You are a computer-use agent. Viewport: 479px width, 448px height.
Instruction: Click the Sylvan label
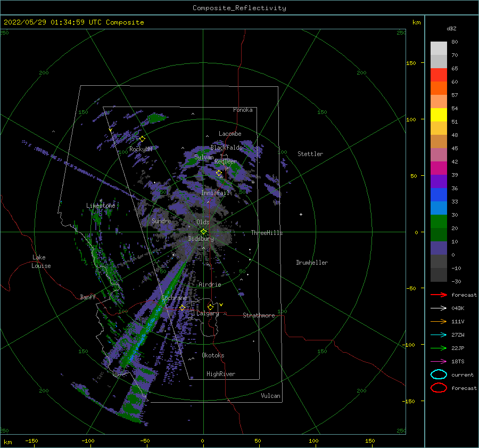[x=204, y=157]
